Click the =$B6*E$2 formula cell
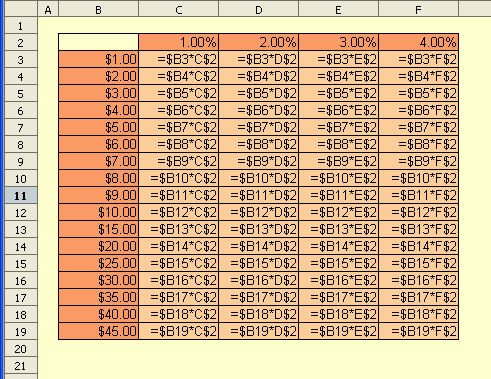491x379 pixels. [339, 110]
